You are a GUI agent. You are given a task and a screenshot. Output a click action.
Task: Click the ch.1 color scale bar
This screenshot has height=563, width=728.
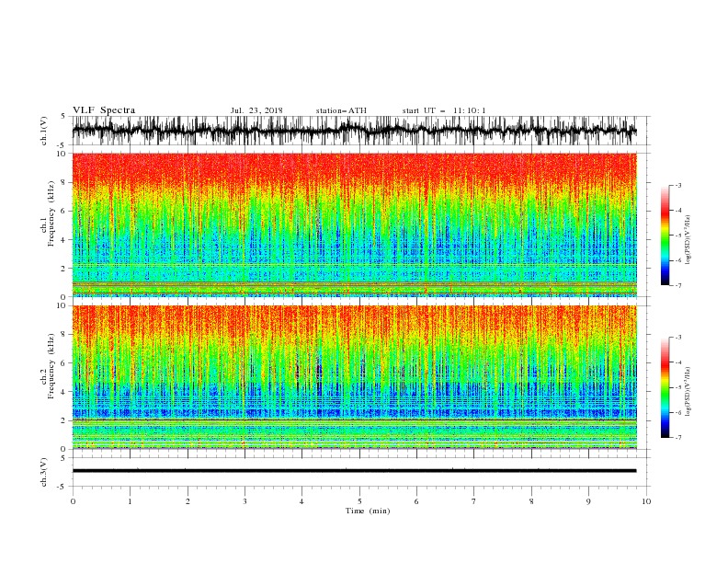pyautogui.click(x=665, y=236)
